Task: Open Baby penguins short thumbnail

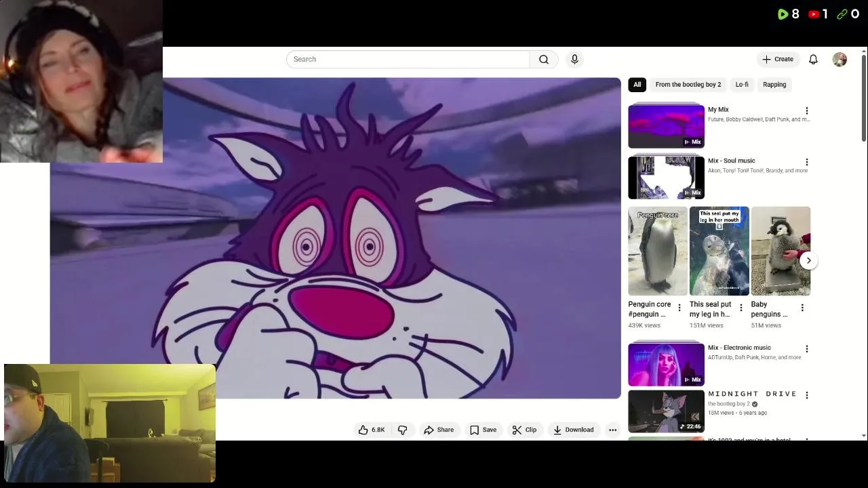Action: pyautogui.click(x=781, y=251)
